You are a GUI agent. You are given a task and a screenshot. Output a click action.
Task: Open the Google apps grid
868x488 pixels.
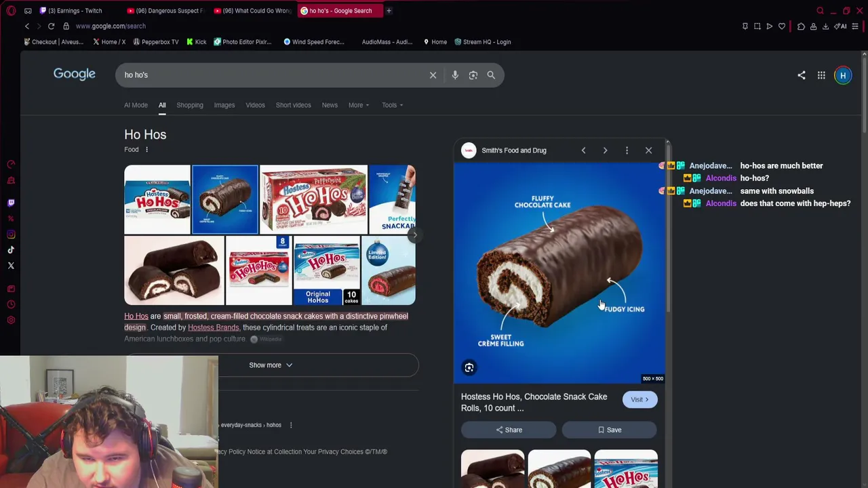point(821,75)
